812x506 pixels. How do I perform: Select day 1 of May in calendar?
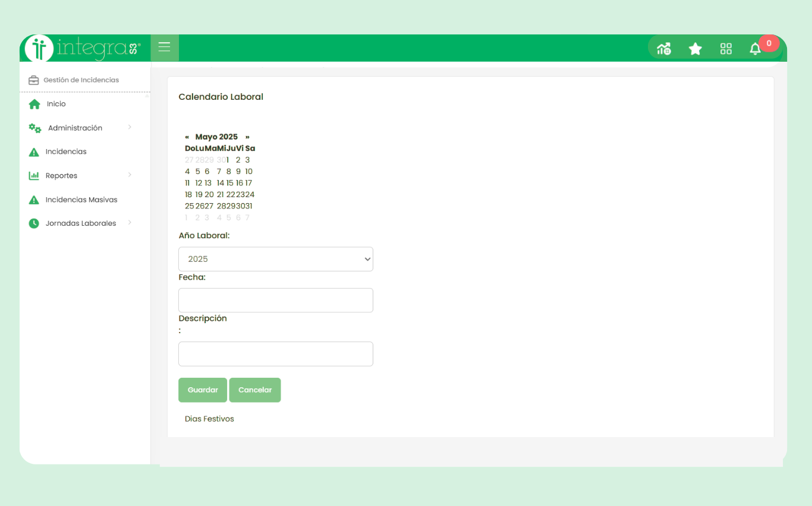pos(228,160)
